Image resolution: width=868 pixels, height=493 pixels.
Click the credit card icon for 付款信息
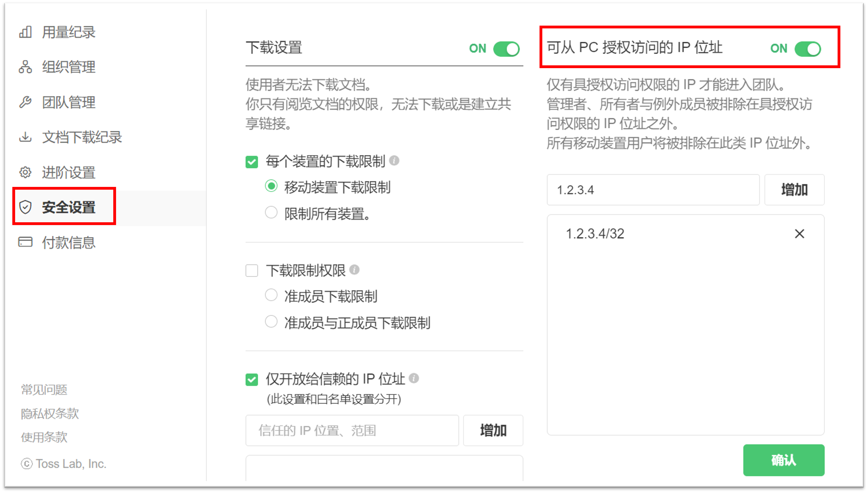[25, 242]
